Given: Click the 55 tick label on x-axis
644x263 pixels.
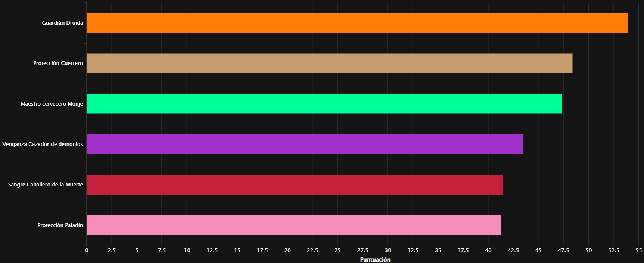Looking at the screenshot, I should 639,250.
